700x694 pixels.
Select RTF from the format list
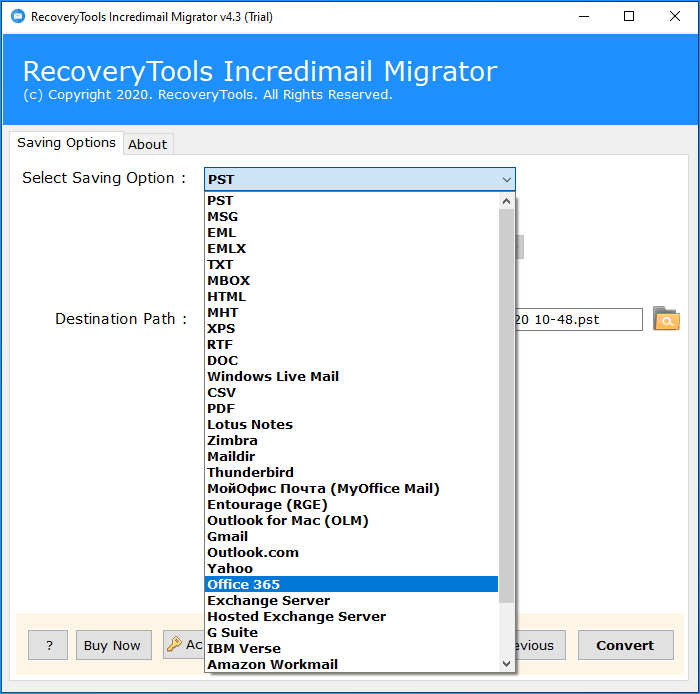[x=351, y=345]
